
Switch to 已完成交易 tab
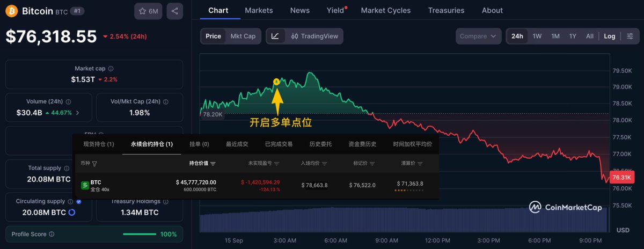click(x=279, y=144)
